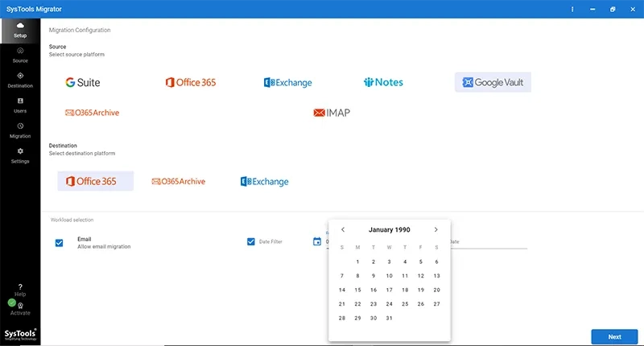644x346 pixels.
Task: Select Office 365 as destination platform
Action: coord(95,181)
